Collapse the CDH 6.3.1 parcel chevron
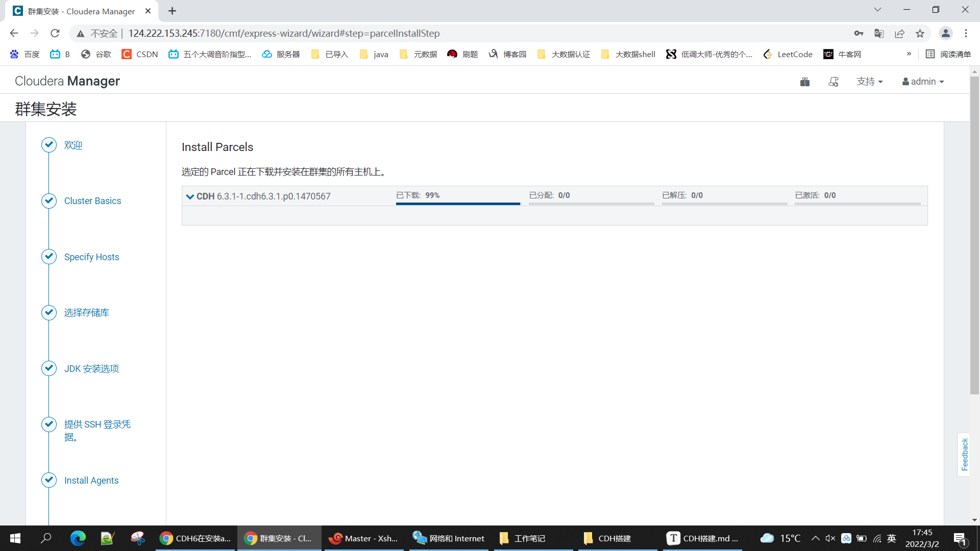 [190, 196]
